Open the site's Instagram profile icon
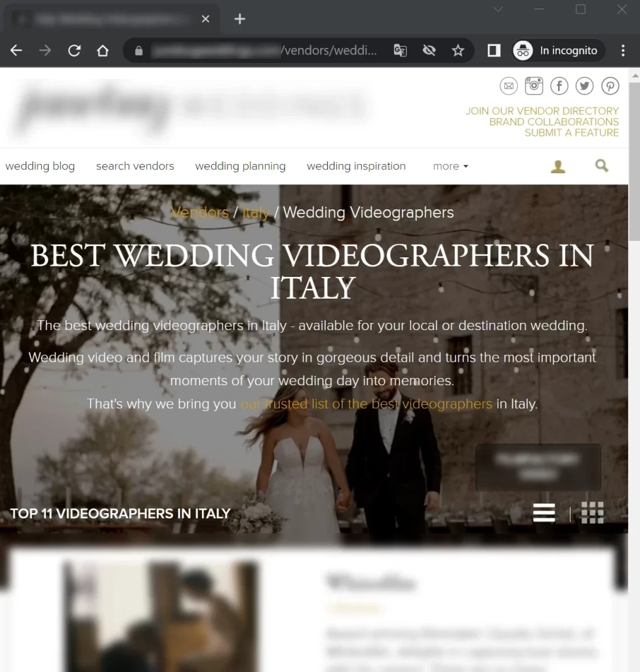 pyautogui.click(x=534, y=85)
